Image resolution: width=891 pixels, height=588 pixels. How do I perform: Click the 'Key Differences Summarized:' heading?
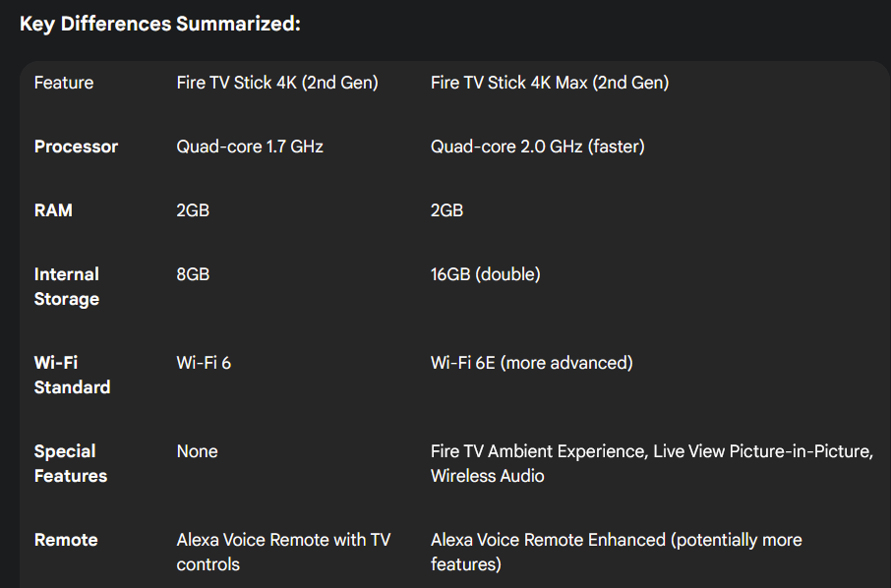click(159, 24)
